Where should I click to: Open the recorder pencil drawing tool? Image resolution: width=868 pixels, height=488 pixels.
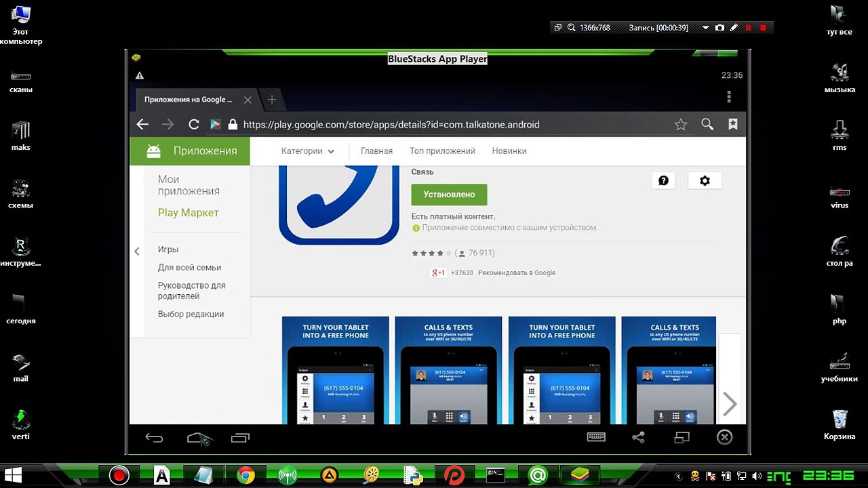point(734,28)
